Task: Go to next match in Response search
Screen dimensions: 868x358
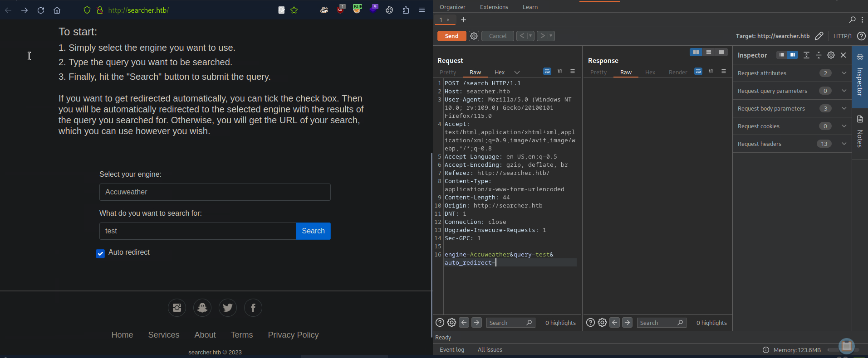Action: pyautogui.click(x=627, y=322)
